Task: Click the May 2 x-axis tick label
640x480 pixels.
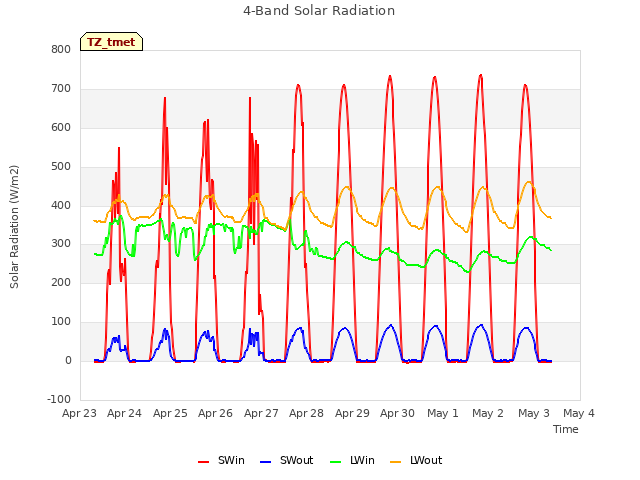Action: pos(488,413)
